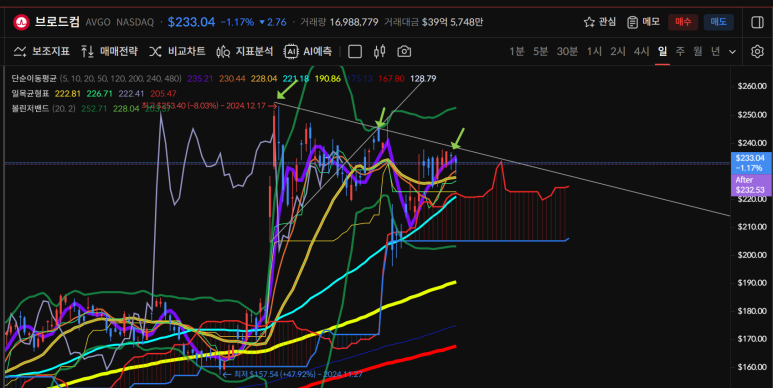Select the 5분 timeframe
Image resolution: width=773 pixels, height=388 pixels.
(540, 51)
